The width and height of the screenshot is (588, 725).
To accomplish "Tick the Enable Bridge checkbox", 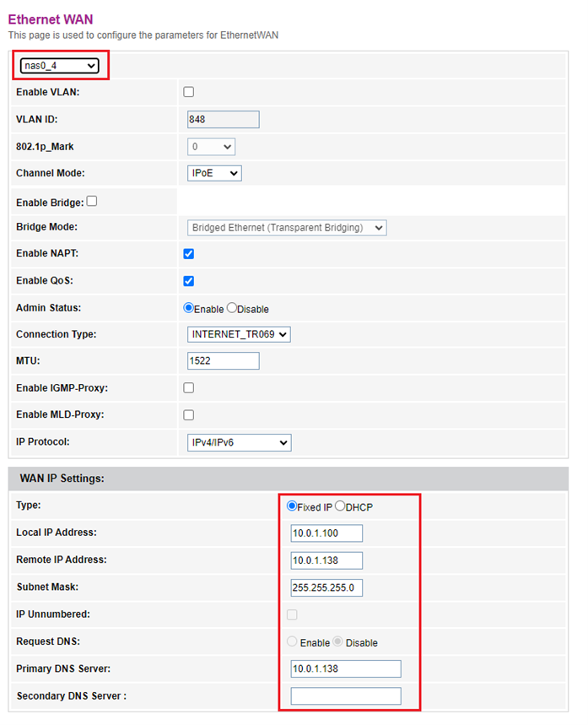I will point(91,202).
